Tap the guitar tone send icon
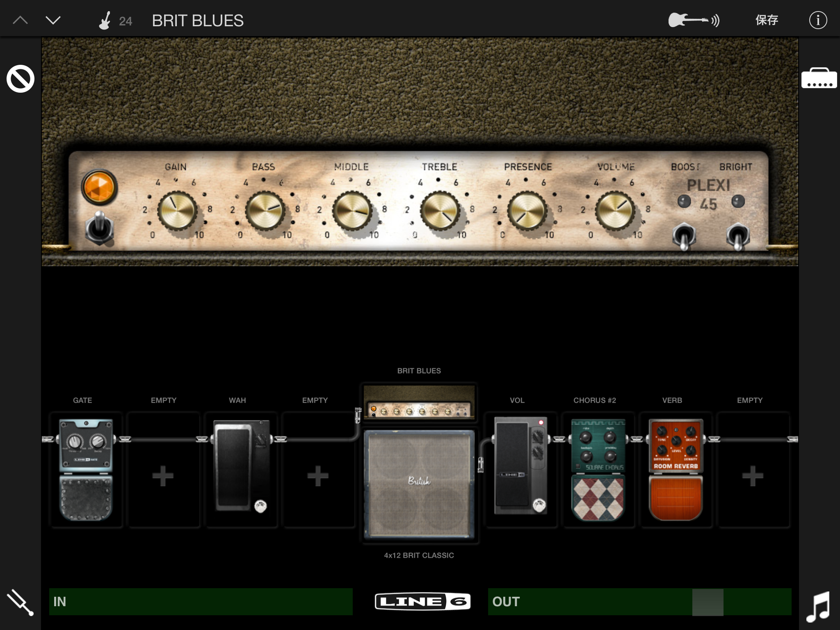The width and height of the screenshot is (840, 630). (694, 20)
